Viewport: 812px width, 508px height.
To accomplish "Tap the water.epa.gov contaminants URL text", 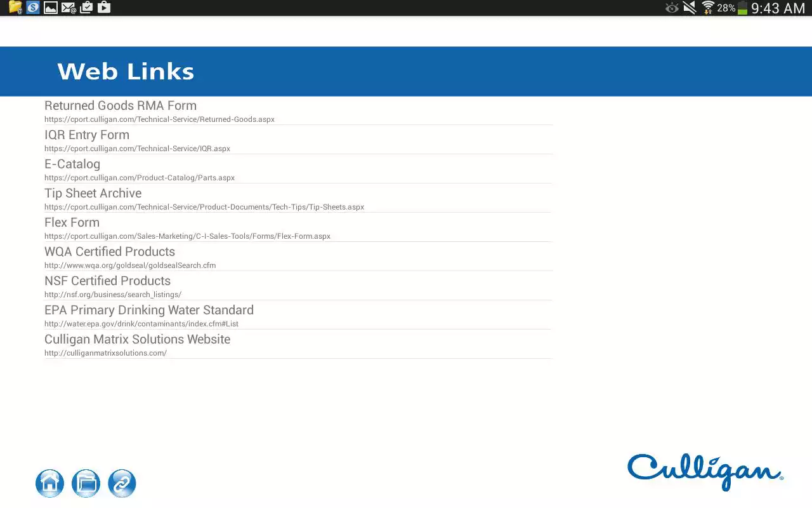I will pyautogui.click(x=141, y=324).
